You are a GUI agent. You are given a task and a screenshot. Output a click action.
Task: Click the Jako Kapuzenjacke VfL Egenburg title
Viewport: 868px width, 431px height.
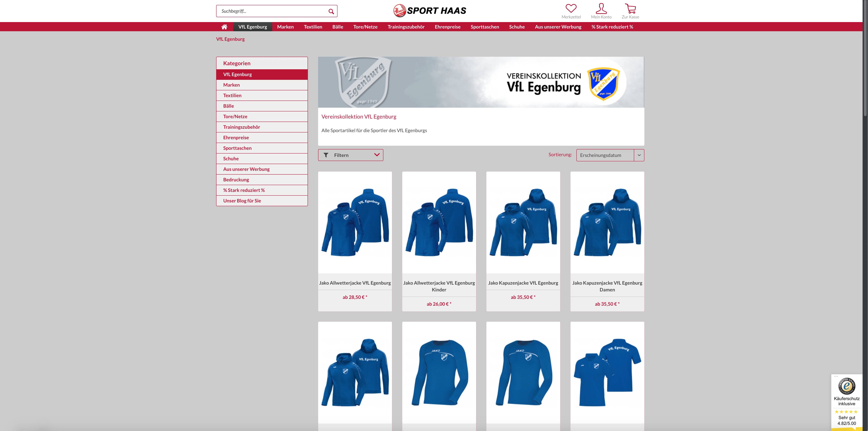click(523, 283)
